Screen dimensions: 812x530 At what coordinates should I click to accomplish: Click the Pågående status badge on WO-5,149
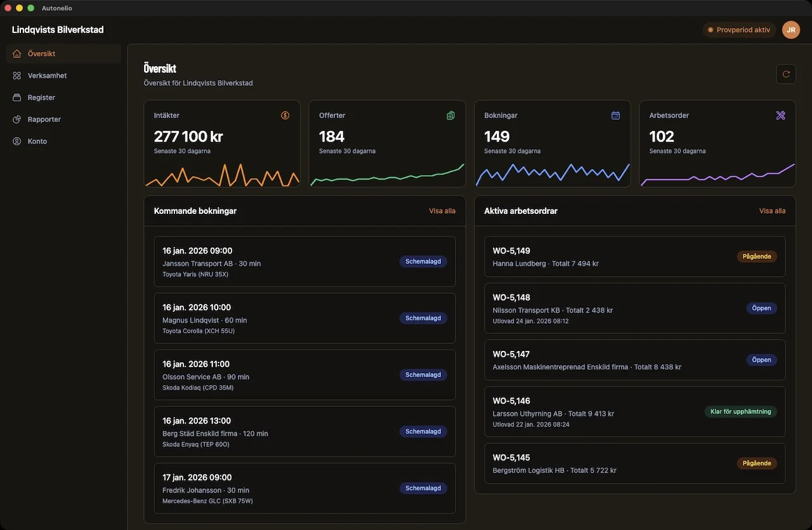[757, 256]
